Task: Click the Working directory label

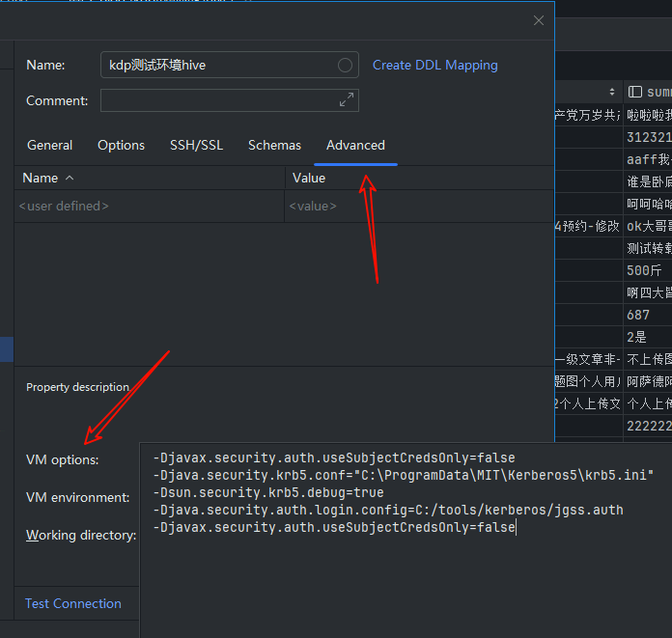Action: (81, 535)
